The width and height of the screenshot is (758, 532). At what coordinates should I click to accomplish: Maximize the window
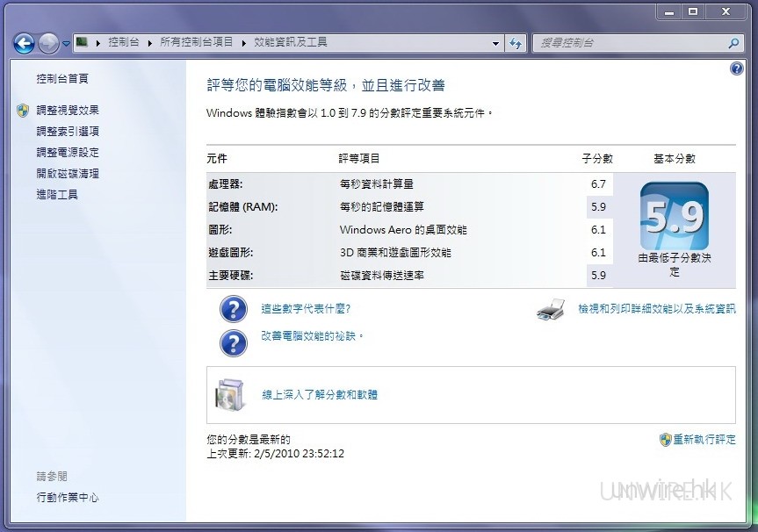(693, 12)
